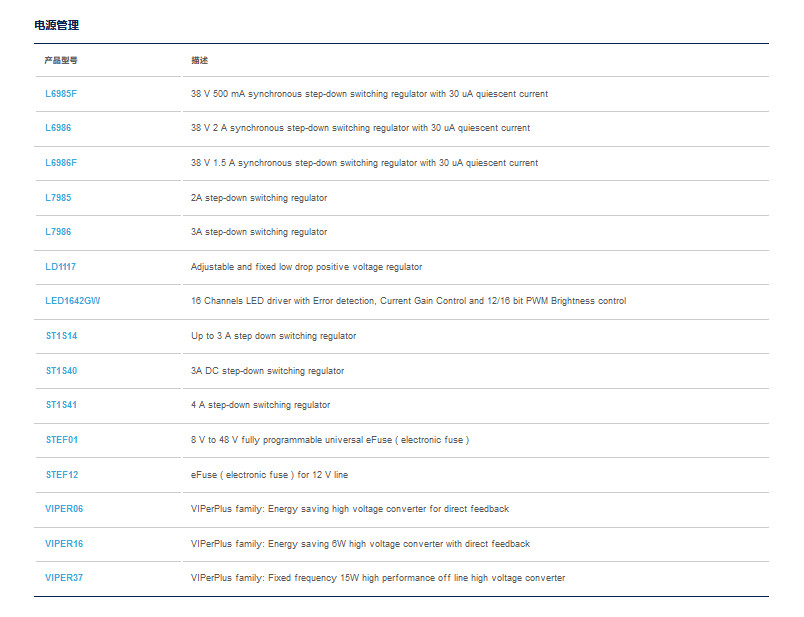Open the L7985 product link
This screenshot has width=804, height=617.
58,197
